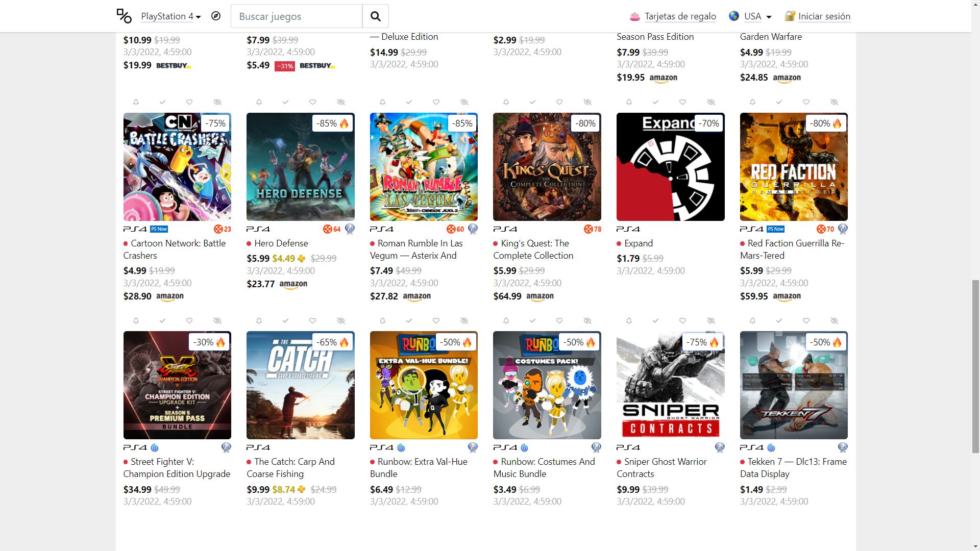Click bell alert icon above Hero Defense
The image size is (980, 551).
click(259, 102)
